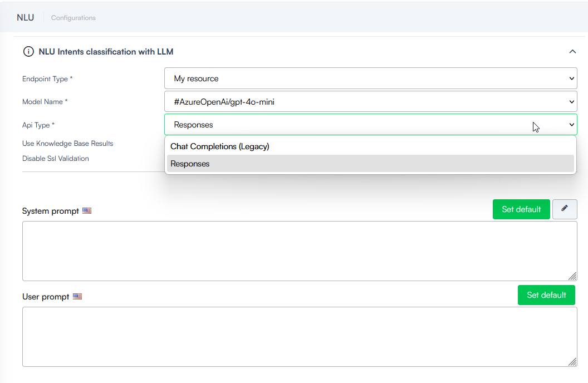
Task: Close the Api Type dropdown showing Responses
Action: click(x=370, y=125)
